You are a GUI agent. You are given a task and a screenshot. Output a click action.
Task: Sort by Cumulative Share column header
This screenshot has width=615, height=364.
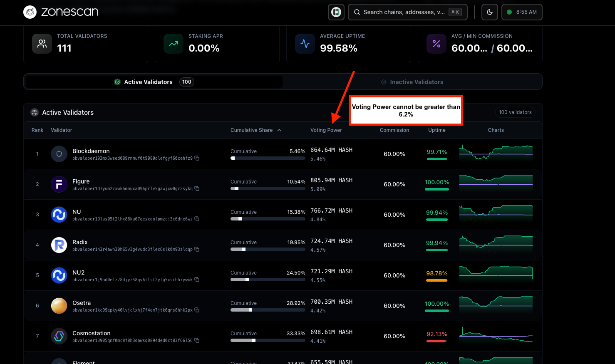(256, 130)
